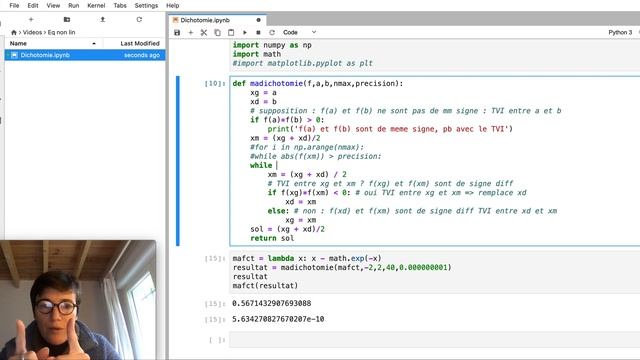Select the output 5.634270827670207e-10
The image size is (640, 360).
coord(278,319)
